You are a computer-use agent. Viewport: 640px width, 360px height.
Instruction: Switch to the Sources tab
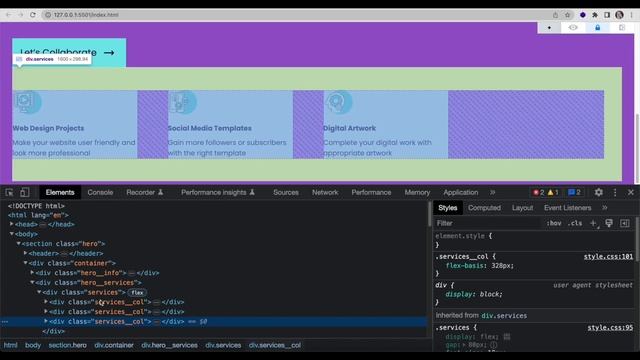(286, 192)
